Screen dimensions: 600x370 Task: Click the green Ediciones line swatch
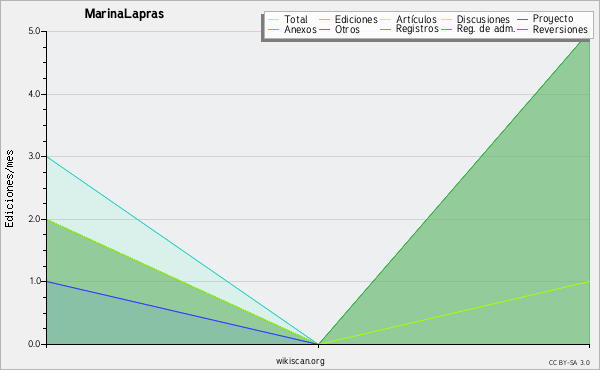click(324, 19)
